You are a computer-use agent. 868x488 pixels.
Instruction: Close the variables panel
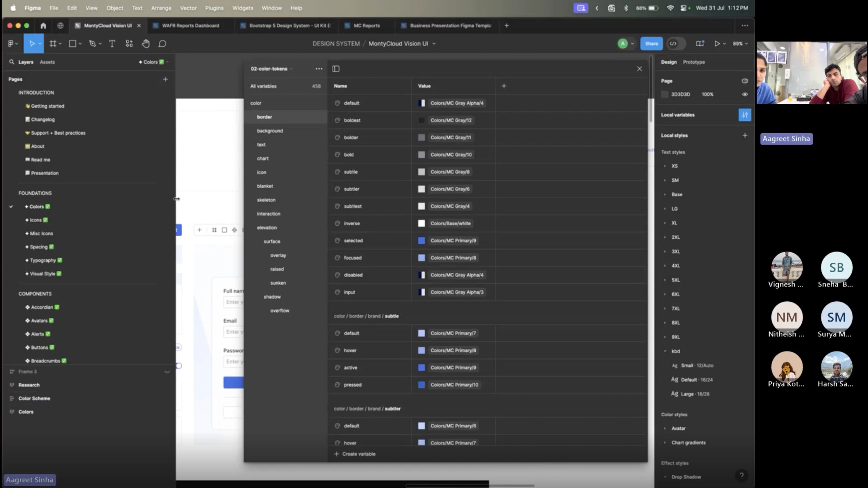(639, 69)
